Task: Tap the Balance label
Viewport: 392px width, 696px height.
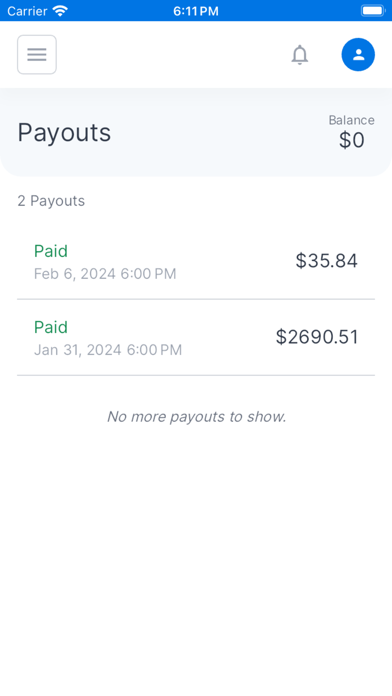Action: 352,120
